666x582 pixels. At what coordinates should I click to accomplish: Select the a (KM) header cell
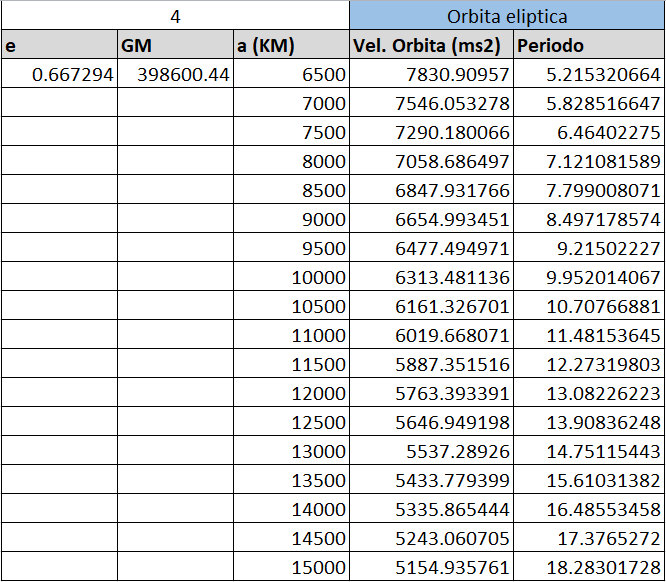pos(291,44)
